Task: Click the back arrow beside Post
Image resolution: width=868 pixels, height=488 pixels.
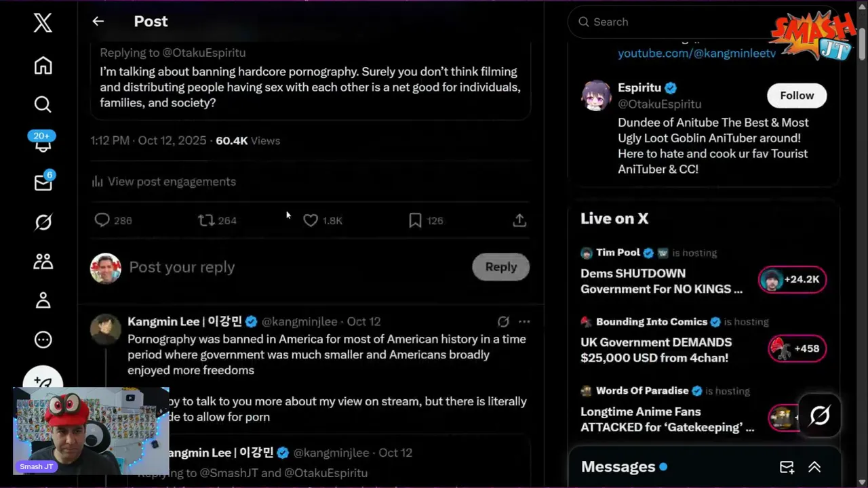Action: (98, 22)
